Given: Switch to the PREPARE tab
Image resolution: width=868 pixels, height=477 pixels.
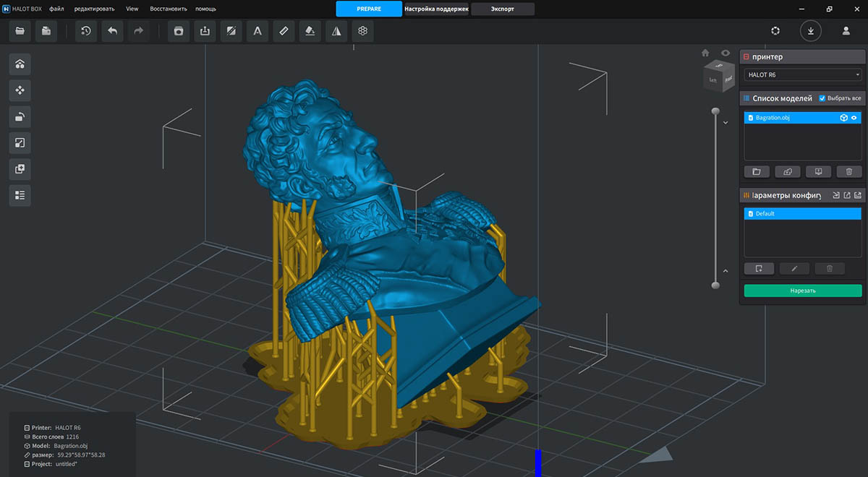Looking at the screenshot, I should [x=369, y=9].
